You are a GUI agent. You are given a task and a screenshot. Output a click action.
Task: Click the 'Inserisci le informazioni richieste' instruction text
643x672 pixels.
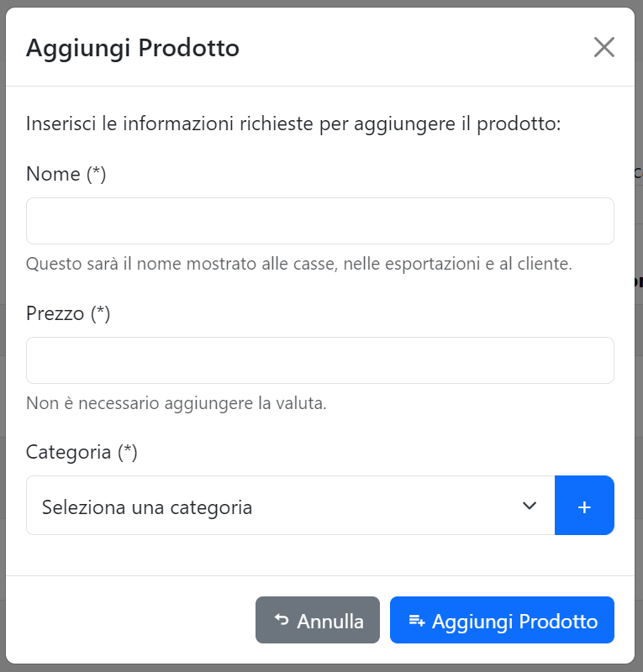293,123
